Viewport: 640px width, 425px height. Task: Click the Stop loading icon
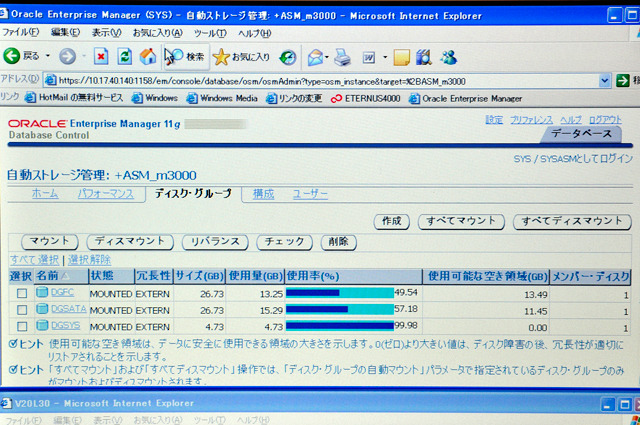coord(101,56)
